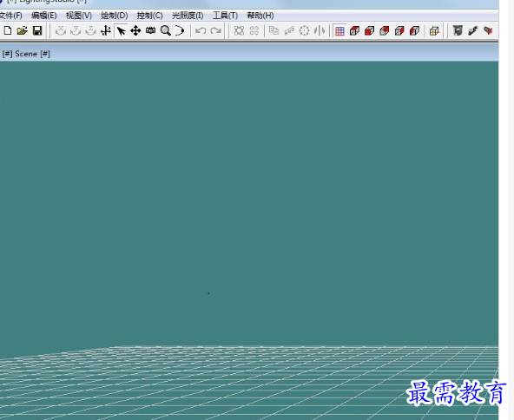Click the camera icon in the toolbar
Viewport: 514px width, 420px height.
click(150, 30)
